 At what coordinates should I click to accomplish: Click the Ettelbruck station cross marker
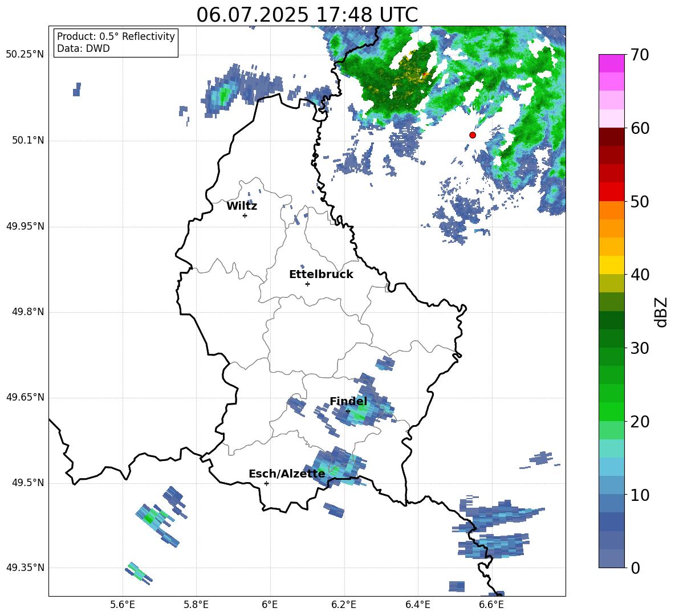pos(307,284)
